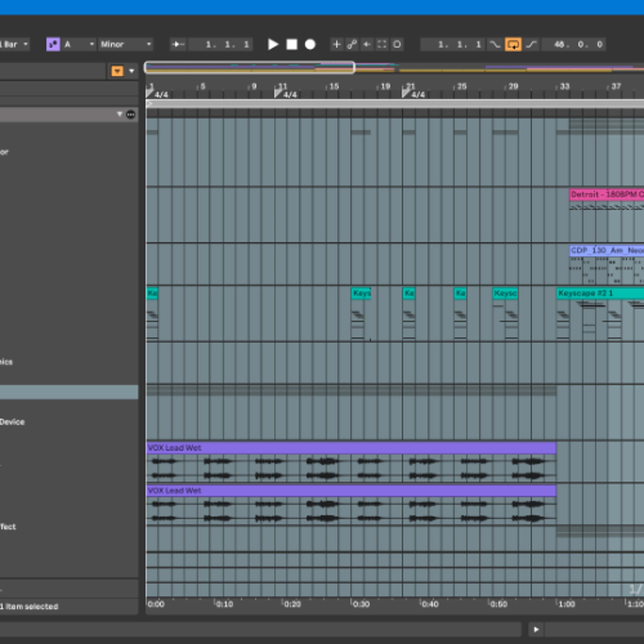Image resolution: width=644 pixels, height=644 pixels.
Task: Click Re-enable Automation arrow icon
Action: pos(367,44)
